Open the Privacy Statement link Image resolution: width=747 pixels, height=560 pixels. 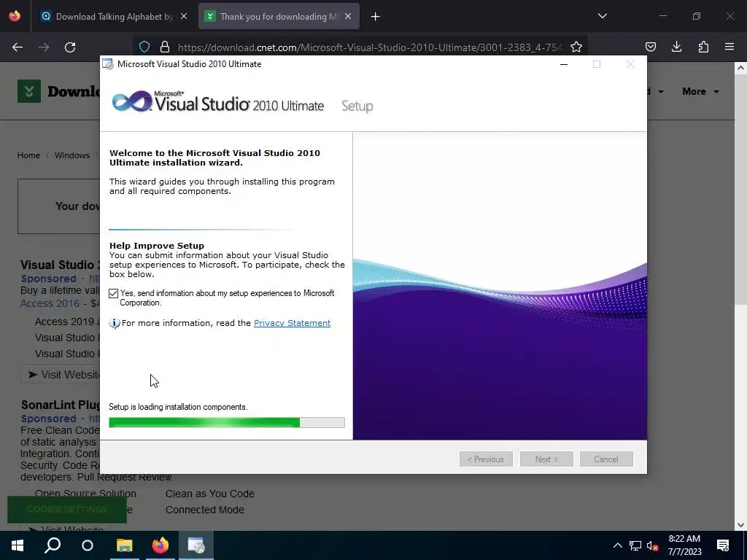292,323
